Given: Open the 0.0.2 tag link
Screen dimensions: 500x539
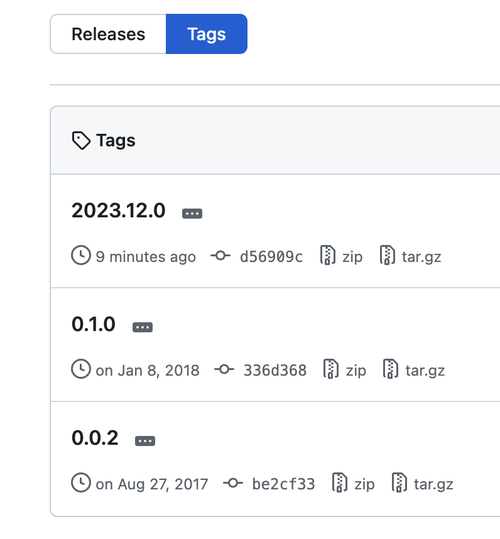Looking at the screenshot, I should 95,438.
